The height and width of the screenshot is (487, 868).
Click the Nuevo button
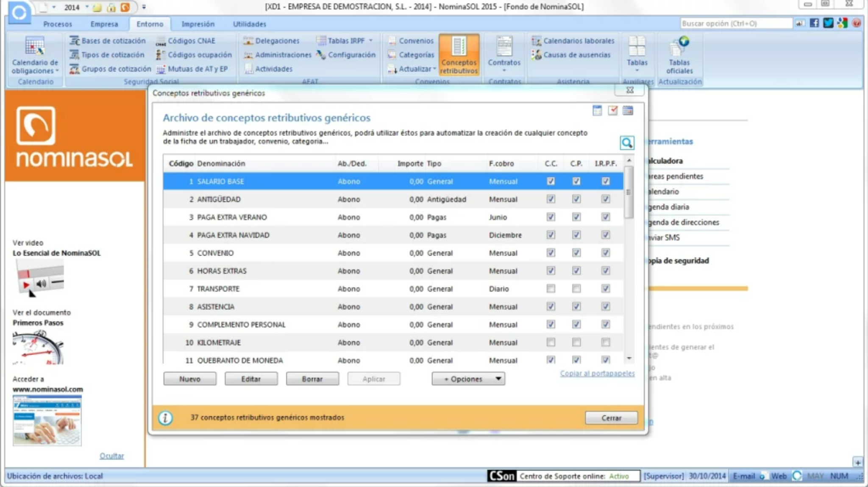coord(189,379)
